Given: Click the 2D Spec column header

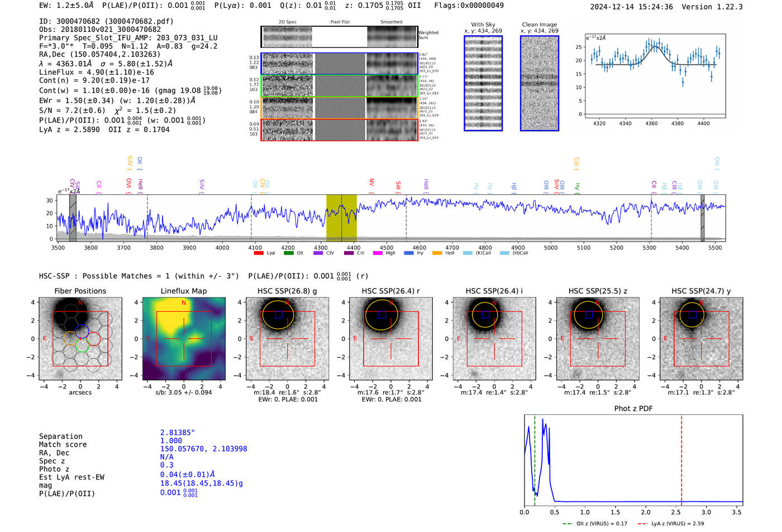Looking at the screenshot, I should (x=287, y=22).
